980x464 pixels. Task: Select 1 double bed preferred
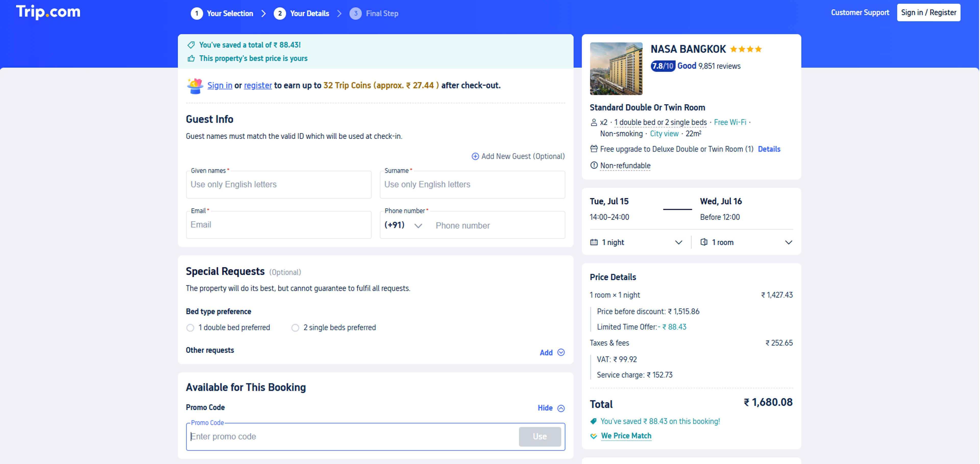[x=190, y=328]
